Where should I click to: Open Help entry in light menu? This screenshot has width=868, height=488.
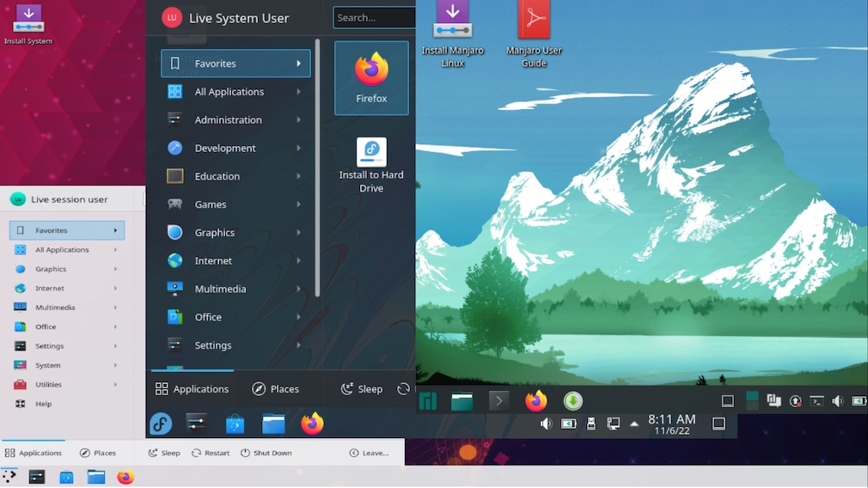click(x=67, y=404)
